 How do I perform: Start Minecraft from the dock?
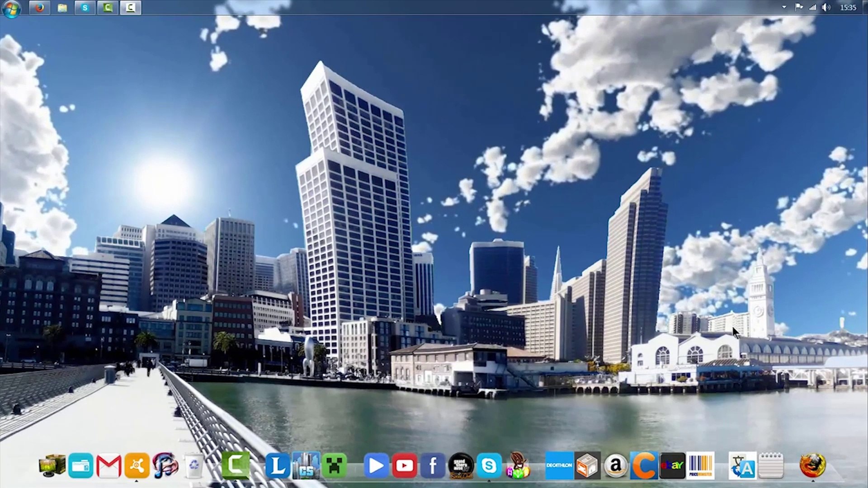pos(334,465)
